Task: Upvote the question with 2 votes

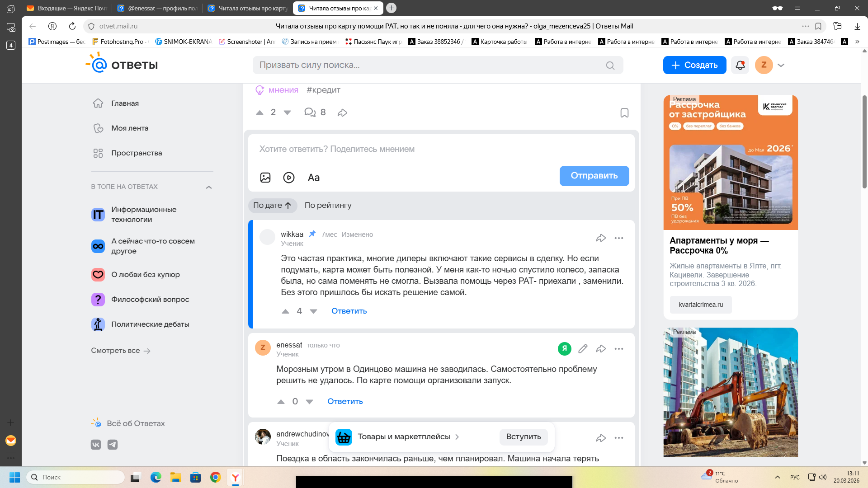Action: click(259, 113)
